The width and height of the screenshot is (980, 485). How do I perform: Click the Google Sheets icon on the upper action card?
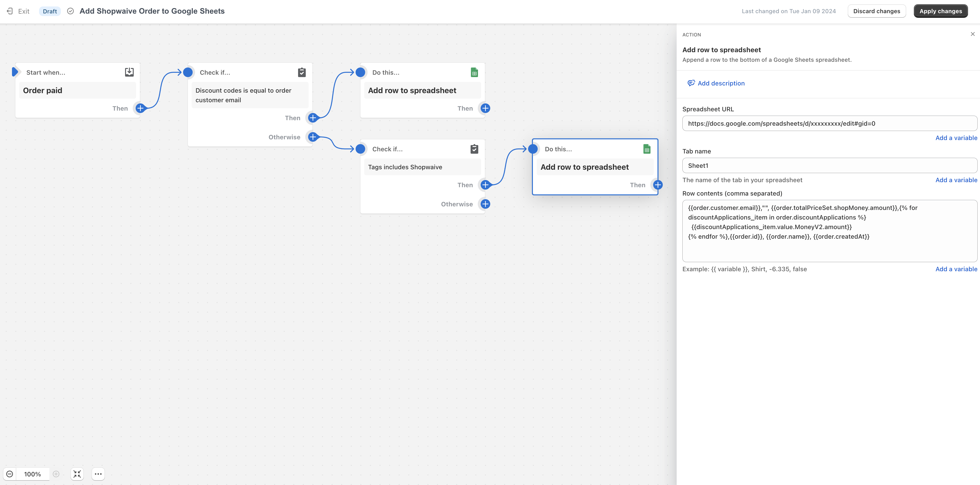(474, 72)
